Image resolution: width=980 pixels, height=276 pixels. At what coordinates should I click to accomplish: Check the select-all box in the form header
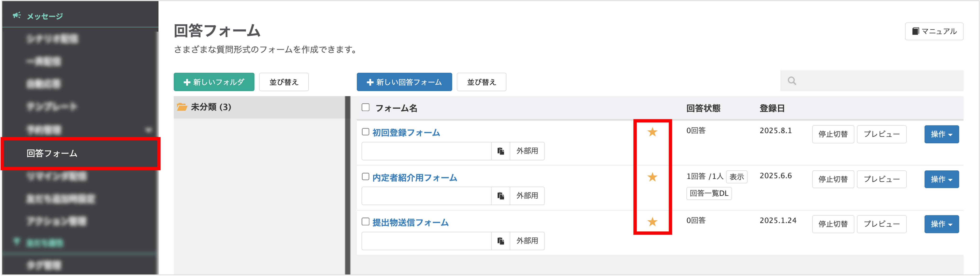pyautogui.click(x=365, y=108)
